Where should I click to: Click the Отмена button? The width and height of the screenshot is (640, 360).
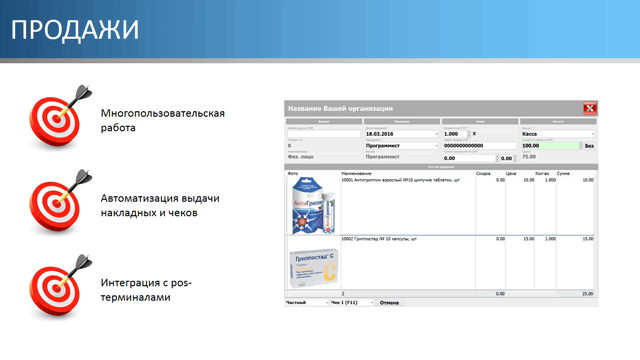coord(389,303)
